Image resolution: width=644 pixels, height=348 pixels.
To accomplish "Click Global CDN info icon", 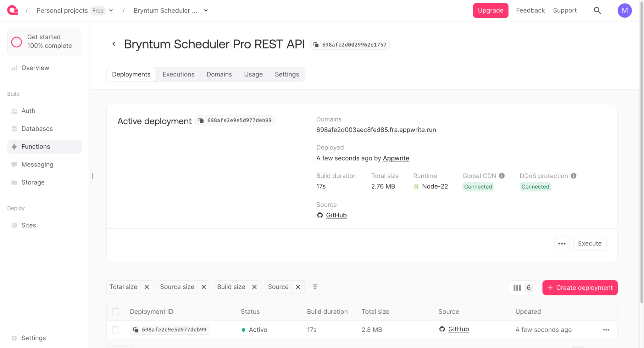I will point(502,176).
